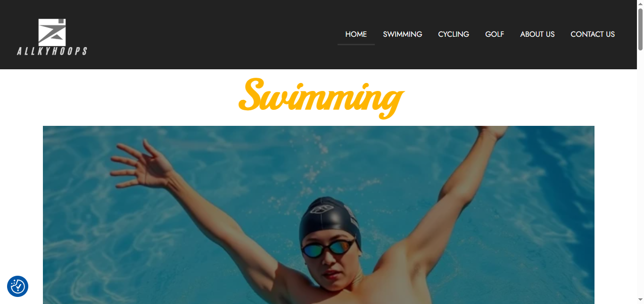Click the empty scrollbar track below thumb
This screenshot has width=644, height=304.
tap(640, 173)
